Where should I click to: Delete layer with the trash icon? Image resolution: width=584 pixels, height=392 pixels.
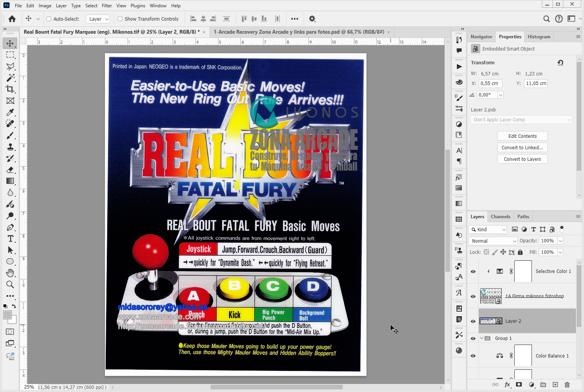coord(567,385)
